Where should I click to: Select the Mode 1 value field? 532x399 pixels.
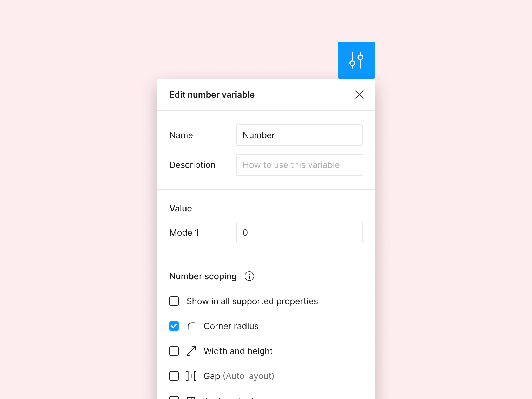(300, 232)
